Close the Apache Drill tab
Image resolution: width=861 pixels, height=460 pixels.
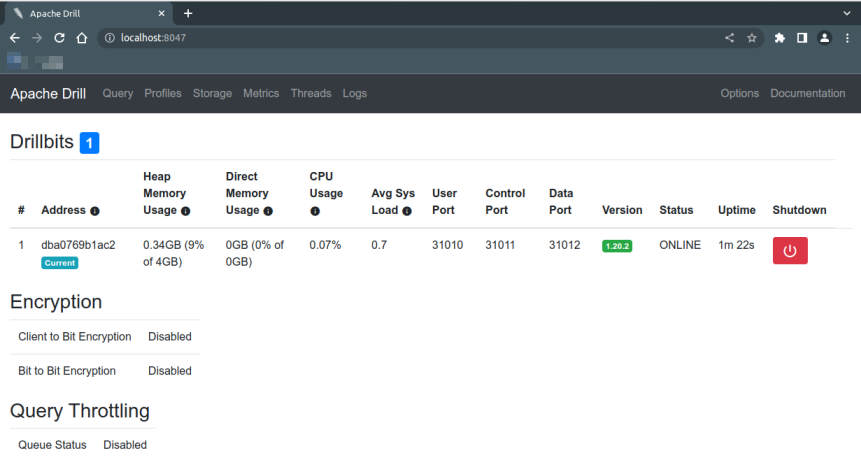click(161, 13)
